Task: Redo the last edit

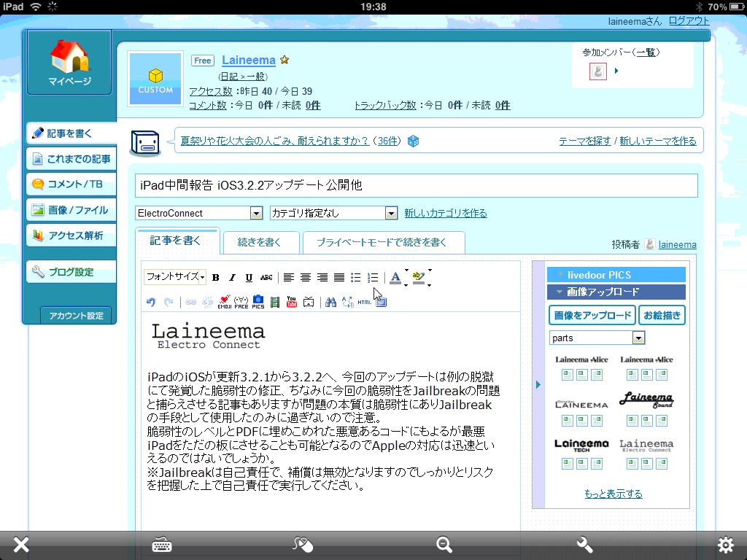Action: coord(169,302)
